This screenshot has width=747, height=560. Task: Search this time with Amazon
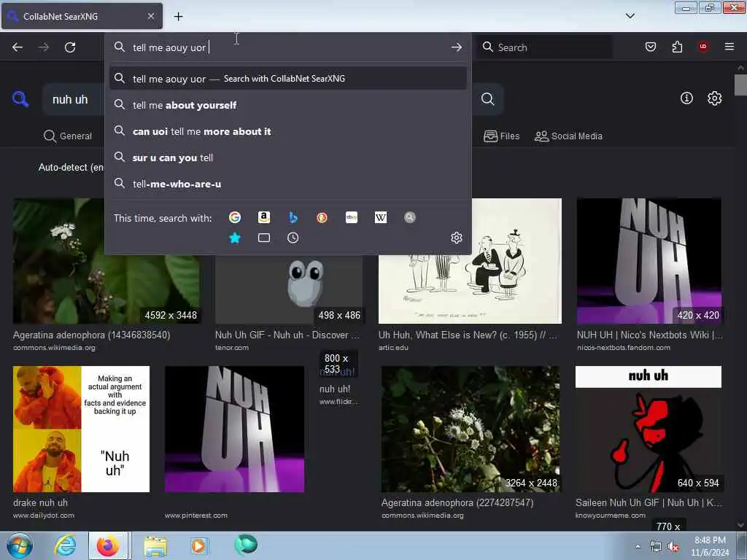264,217
